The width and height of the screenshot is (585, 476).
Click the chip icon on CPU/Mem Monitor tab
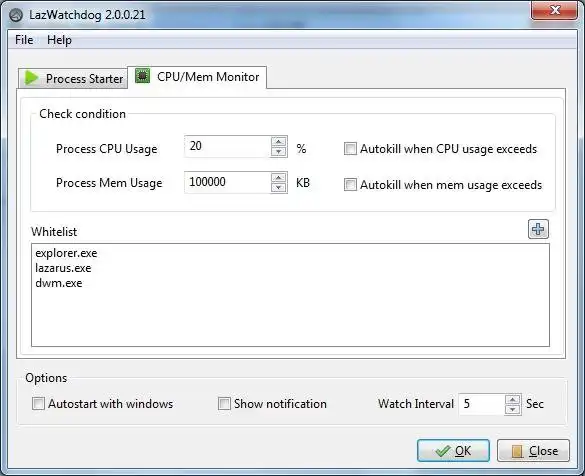click(142, 76)
